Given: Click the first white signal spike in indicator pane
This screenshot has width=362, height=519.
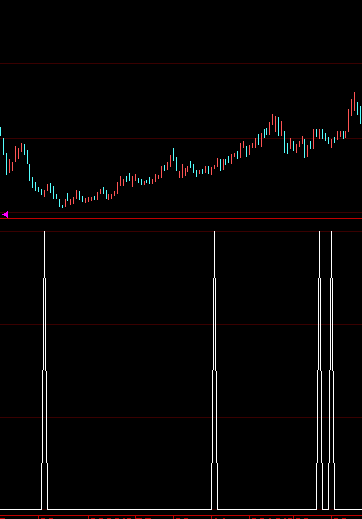Looking at the screenshot, I should 44,370.
